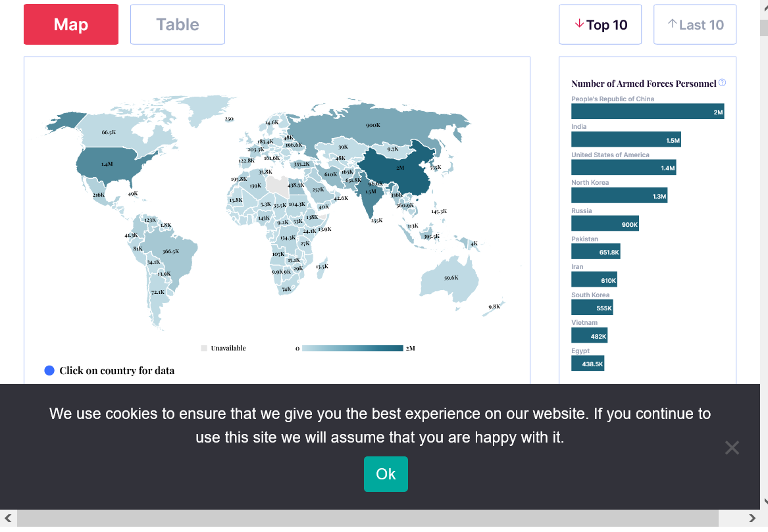Click the People's Republic of China bar
This screenshot has width=768, height=532.
648,112
